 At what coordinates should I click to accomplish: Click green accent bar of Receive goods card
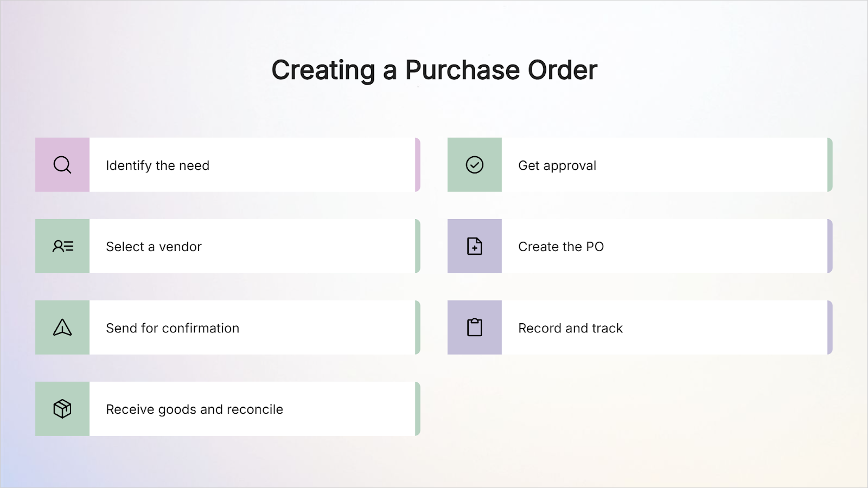418,409
